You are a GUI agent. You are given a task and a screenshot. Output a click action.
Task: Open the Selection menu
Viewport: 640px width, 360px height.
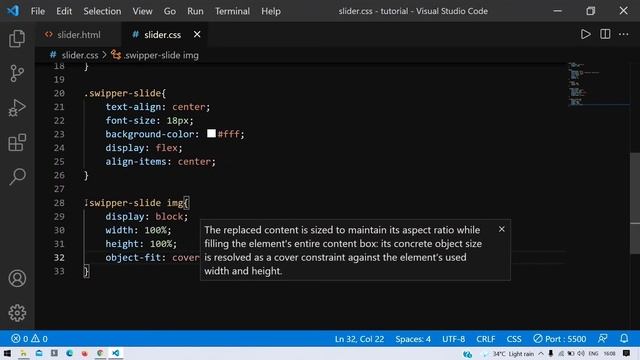[x=102, y=11]
